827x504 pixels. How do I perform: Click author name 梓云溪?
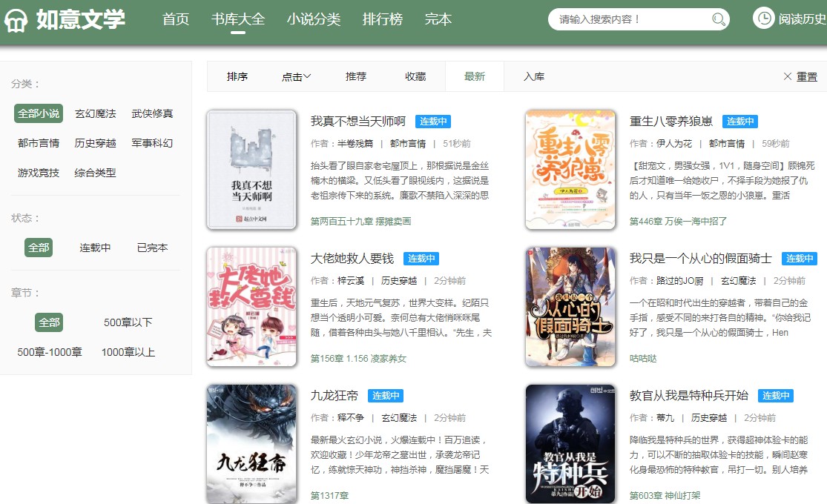click(351, 280)
